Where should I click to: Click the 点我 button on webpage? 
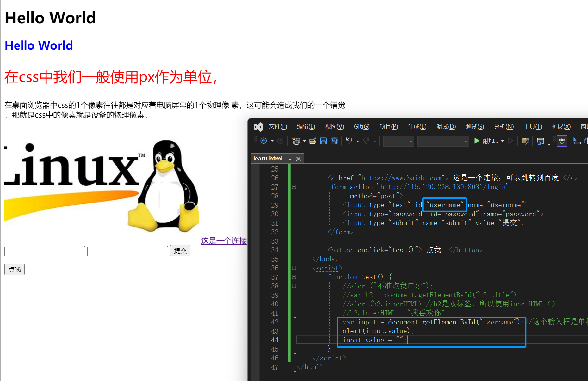(x=15, y=269)
